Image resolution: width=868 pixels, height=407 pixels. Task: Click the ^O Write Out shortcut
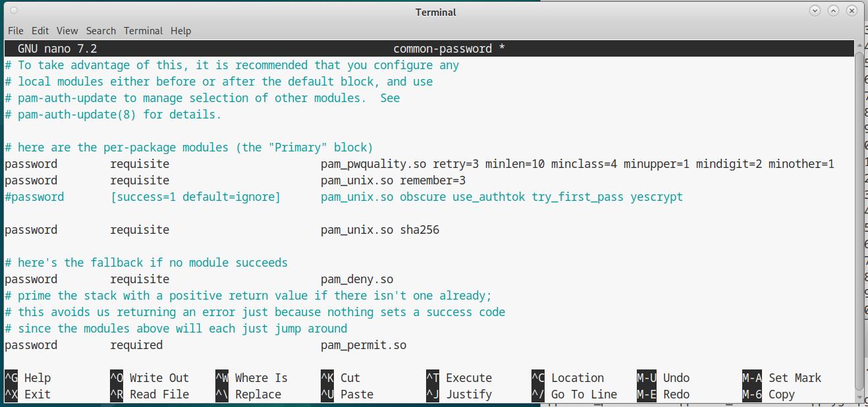[149, 378]
